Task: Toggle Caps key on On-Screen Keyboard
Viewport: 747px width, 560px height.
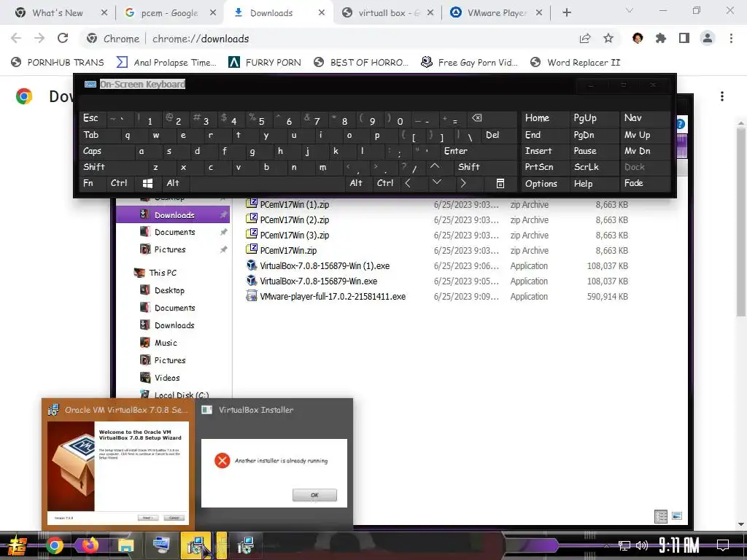Action: pos(107,151)
